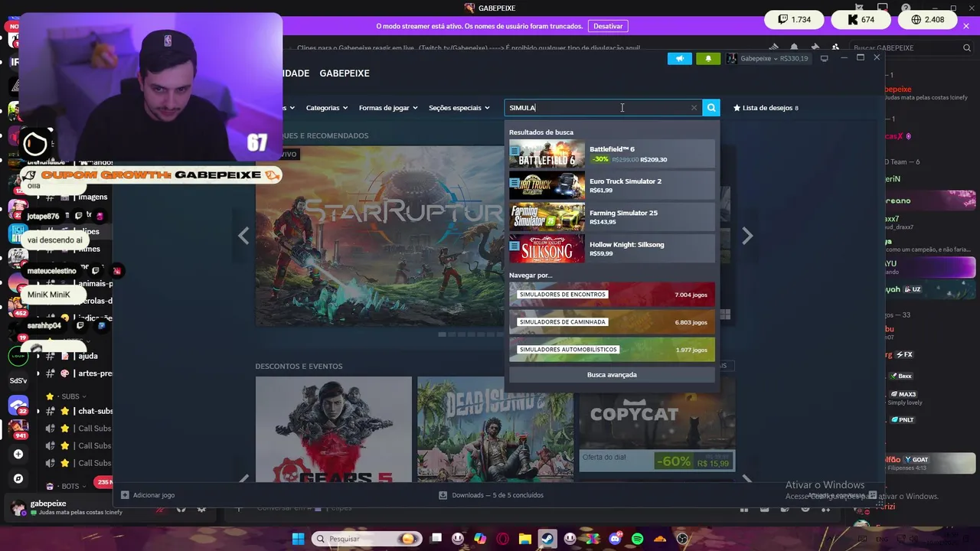980x551 pixels.
Task: Click Desativar streamer mode button
Action: [608, 26]
